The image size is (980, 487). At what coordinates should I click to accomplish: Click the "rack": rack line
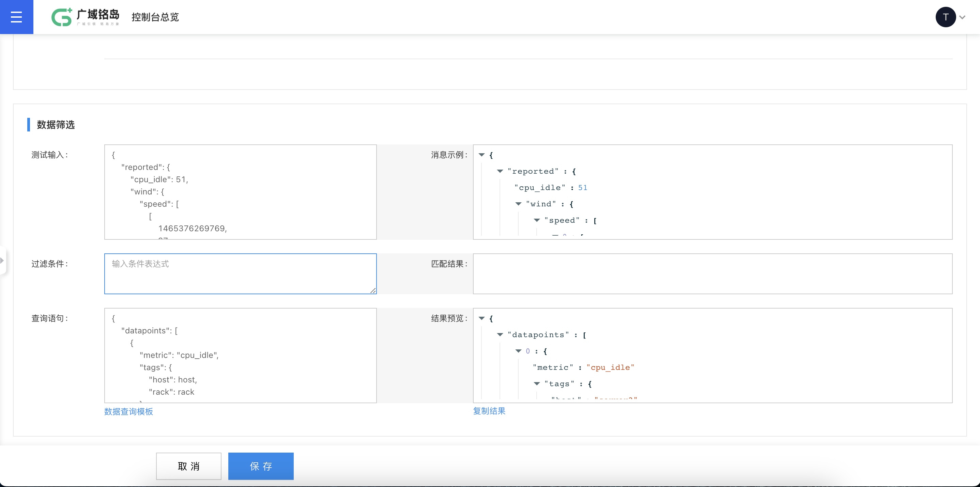coord(172,392)
